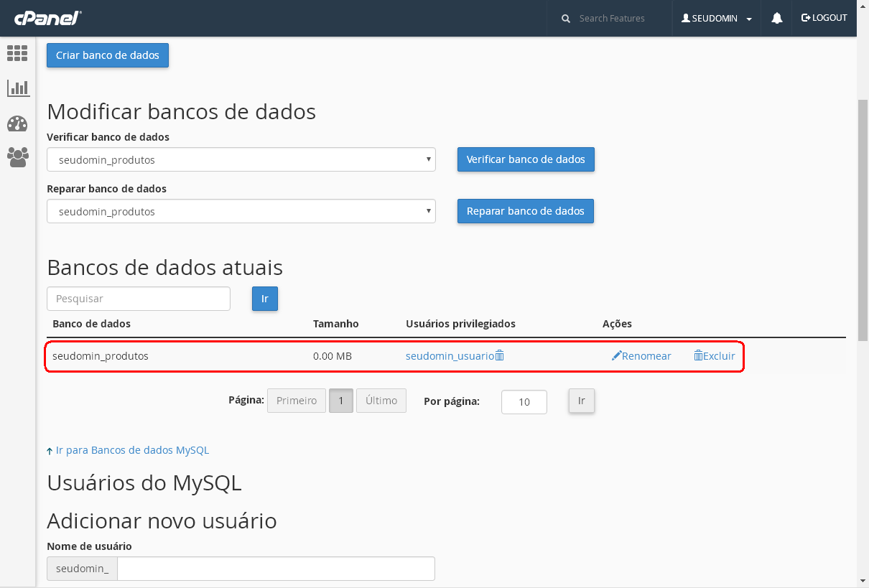Click the seudomin_ prefix label
The image size is (869, 588).
point(83,569)
